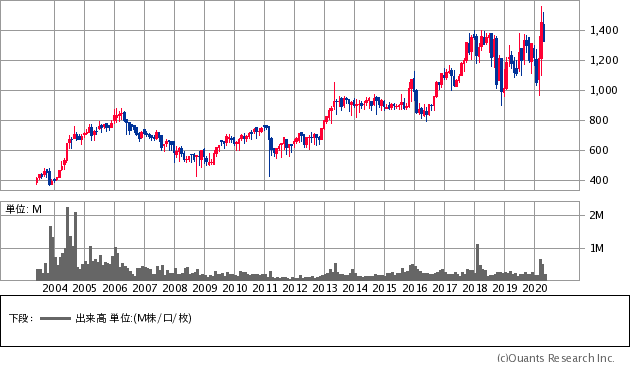
Task: Click the gray legend line sample
Action: (x=55, y=319)
